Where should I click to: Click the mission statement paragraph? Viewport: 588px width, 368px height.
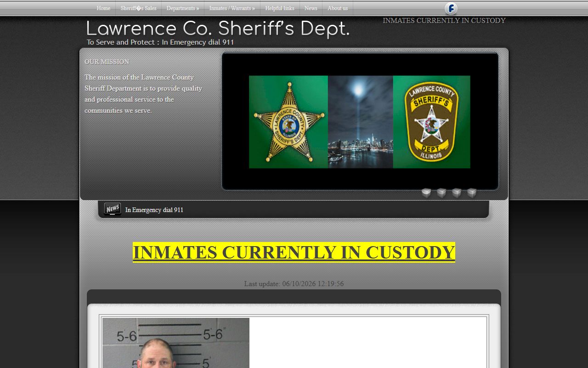pos(143,94)
